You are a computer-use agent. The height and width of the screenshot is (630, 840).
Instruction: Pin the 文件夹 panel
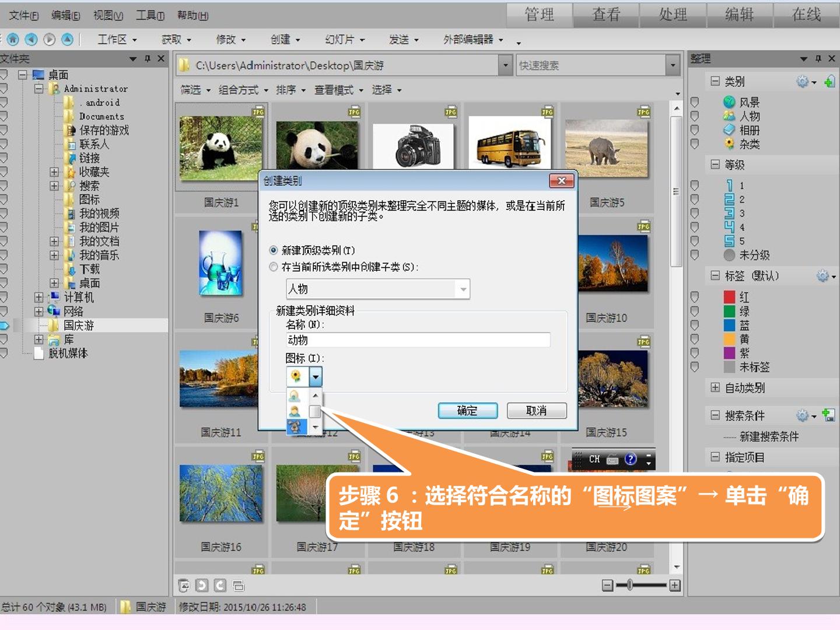[148, 58]
